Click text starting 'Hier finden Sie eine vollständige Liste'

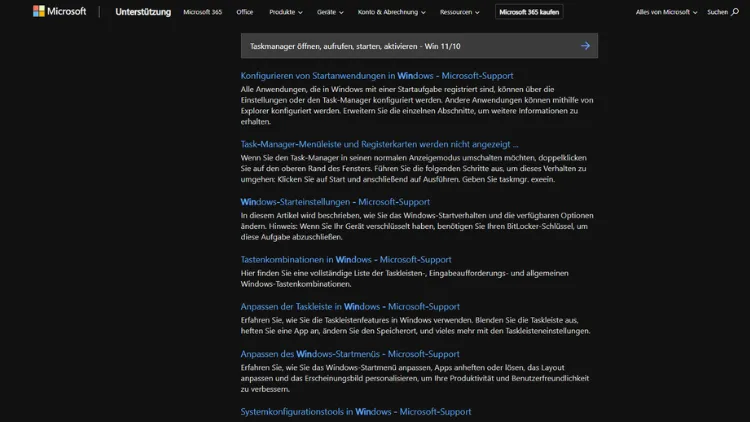[x=405, y=278]
